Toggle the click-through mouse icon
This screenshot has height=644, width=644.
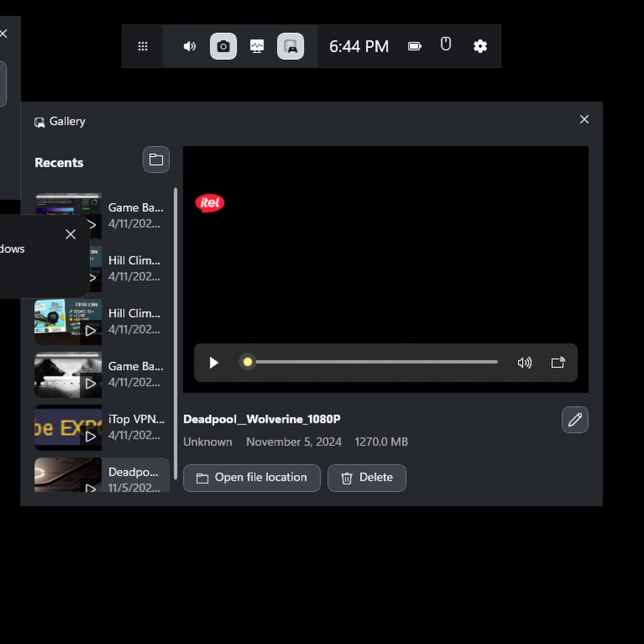(x=446, y=44)
